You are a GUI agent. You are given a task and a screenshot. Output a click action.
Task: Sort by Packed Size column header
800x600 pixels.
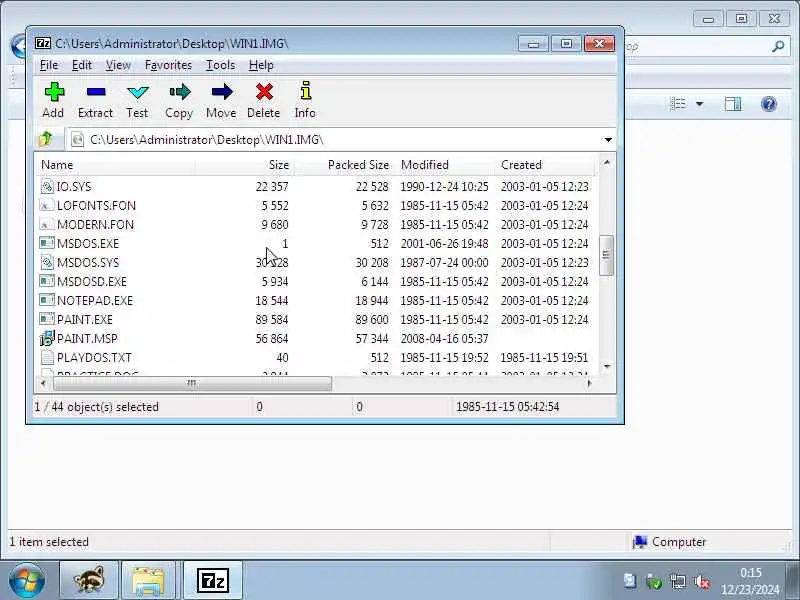[344, 165]
